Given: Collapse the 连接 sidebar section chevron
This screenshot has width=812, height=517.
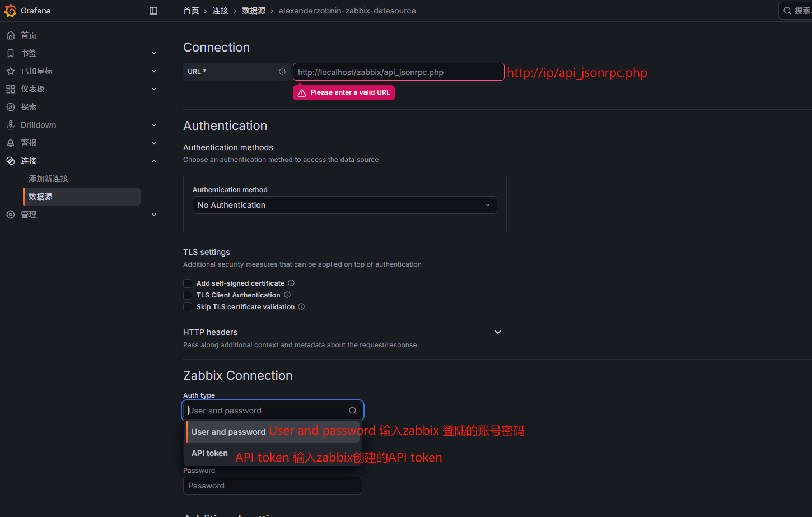Looking at the screenshot, I should click(154, 161).
